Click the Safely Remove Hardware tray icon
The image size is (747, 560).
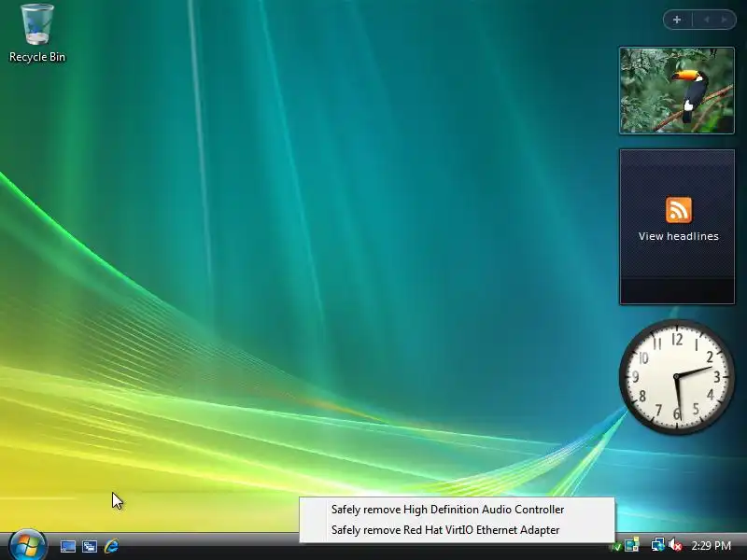615,547
